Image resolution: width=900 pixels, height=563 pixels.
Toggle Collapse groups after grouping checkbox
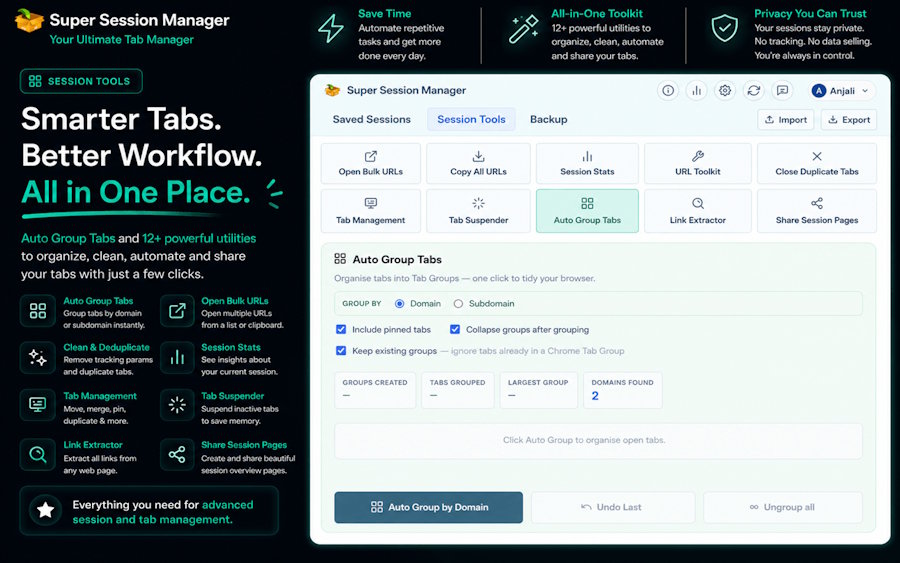pos(455,329)
